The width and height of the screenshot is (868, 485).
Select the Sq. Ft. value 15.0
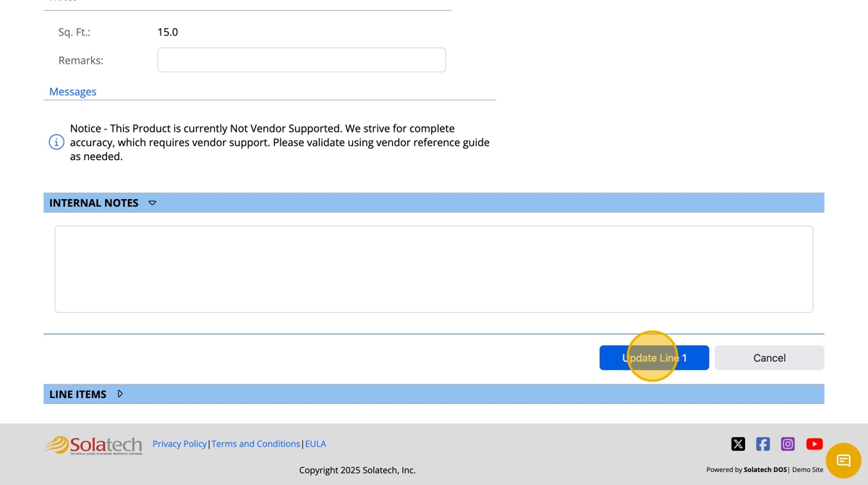pos(168,32)
